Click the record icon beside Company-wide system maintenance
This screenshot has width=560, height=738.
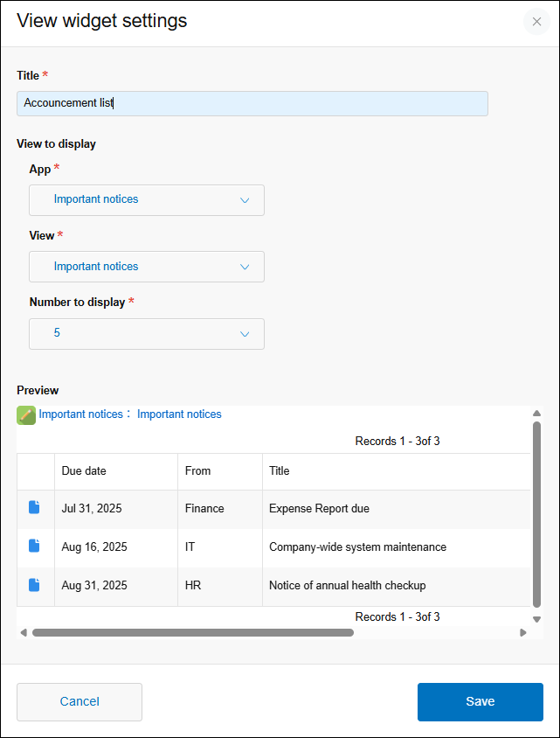[35, 547]
